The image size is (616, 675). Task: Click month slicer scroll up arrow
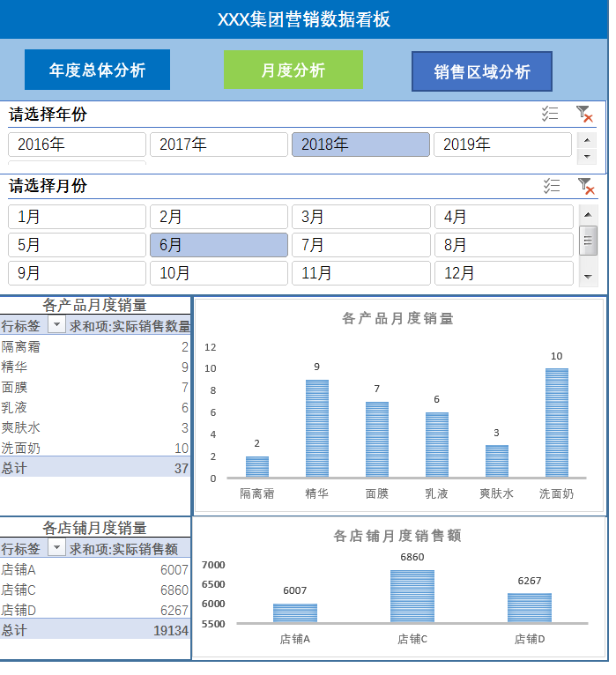point(588,214)
